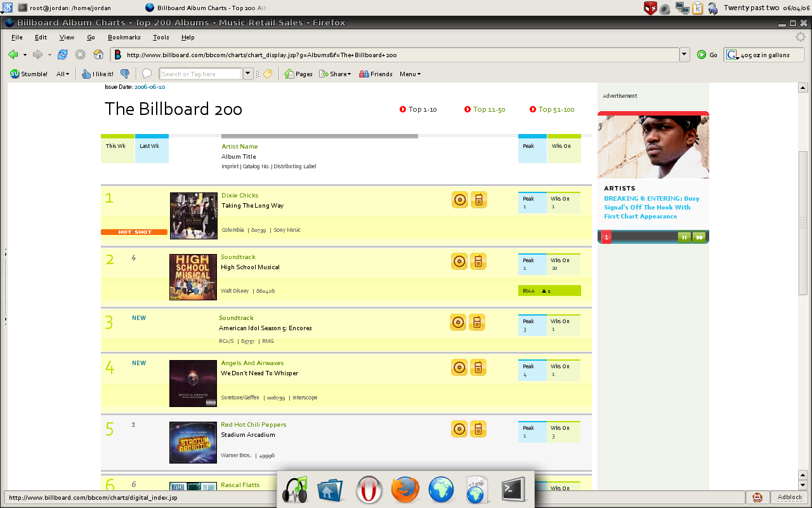Click the High School Musical album cover
The image size is (812, 508).
click(193, 277)
